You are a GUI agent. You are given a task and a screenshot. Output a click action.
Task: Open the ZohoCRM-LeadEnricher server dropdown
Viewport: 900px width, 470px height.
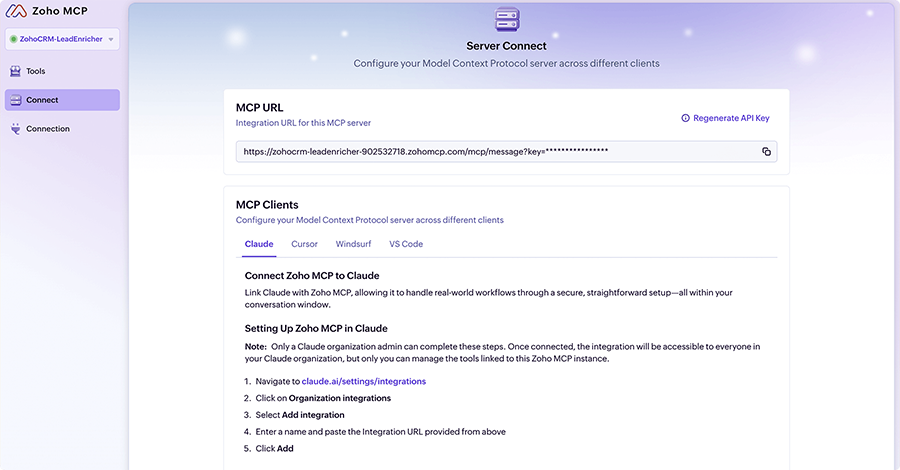coord(62,39)
